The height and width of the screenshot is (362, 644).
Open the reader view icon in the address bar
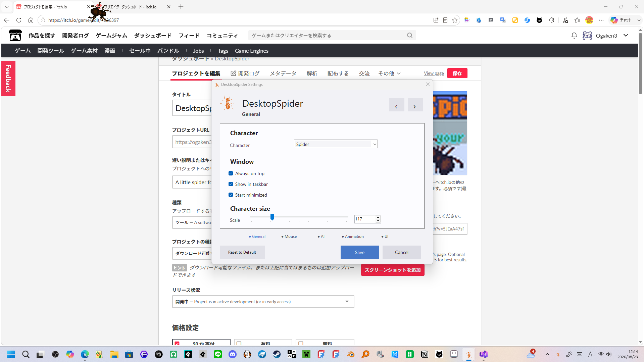point(445,20)
